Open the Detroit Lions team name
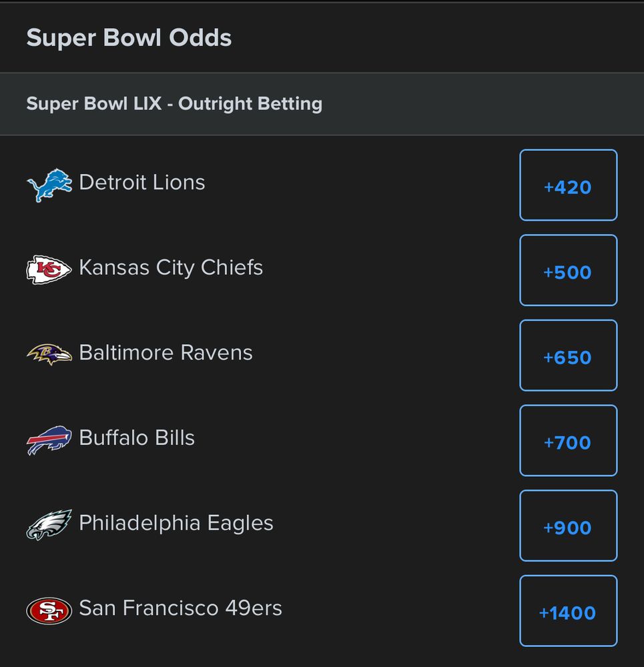The height and width of the screenshot is (667, 644). click(x=141, y=182)
